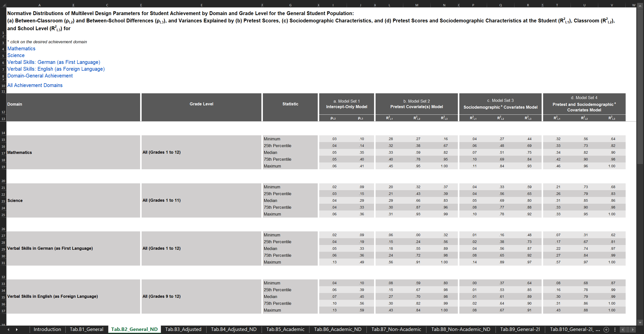Add a new sheet with the plus icon
Viewport: 644px width, 334px height.
coord(606,329)
